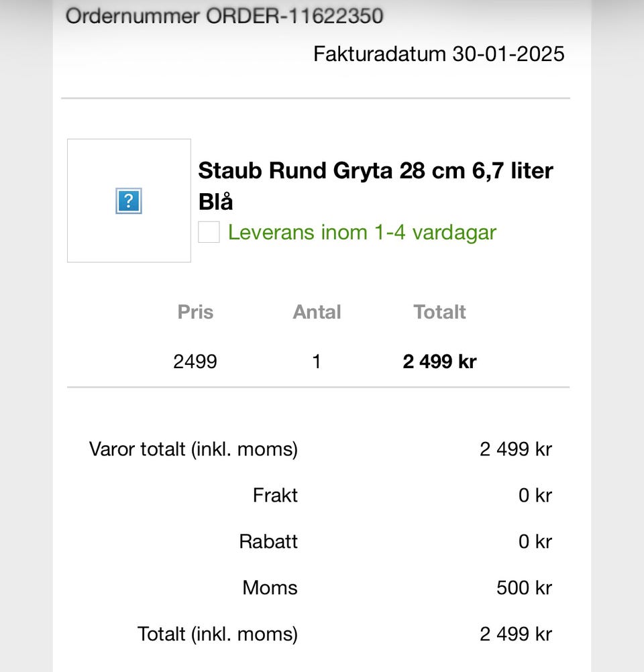Click the Frakt amount 0 kr
The image size is (644, 672).
coord(535,496)
